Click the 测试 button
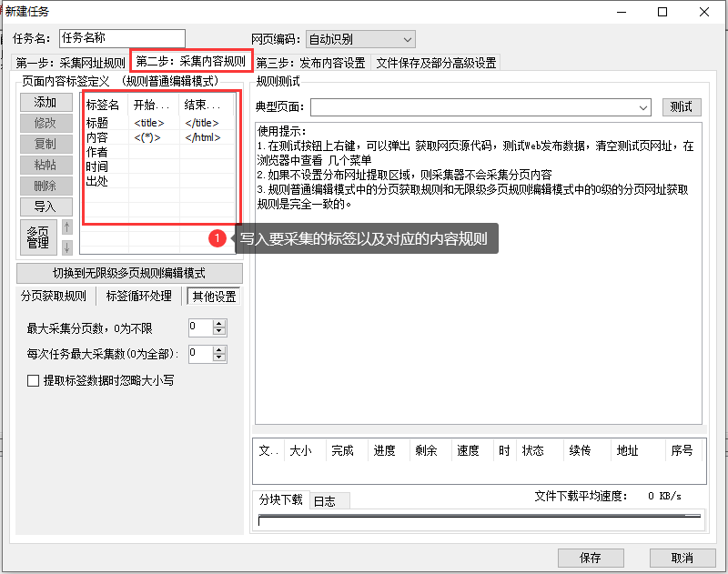 point(681,106)
